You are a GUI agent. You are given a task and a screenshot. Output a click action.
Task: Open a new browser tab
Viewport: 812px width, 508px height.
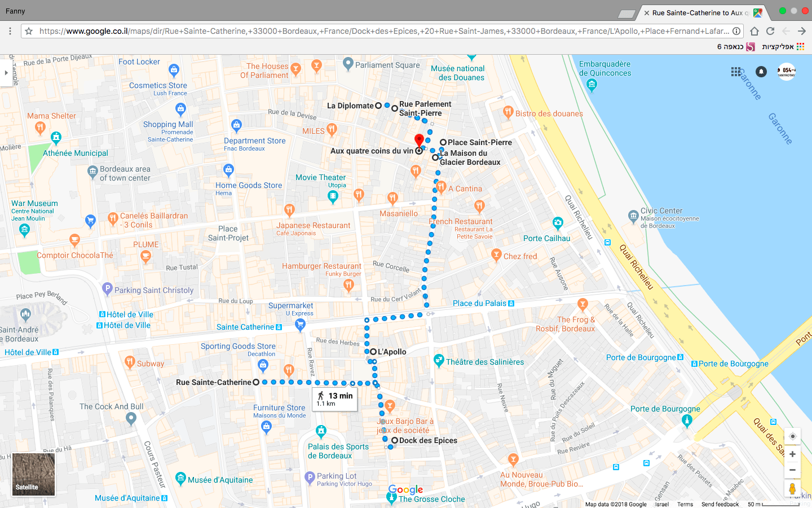627,14
